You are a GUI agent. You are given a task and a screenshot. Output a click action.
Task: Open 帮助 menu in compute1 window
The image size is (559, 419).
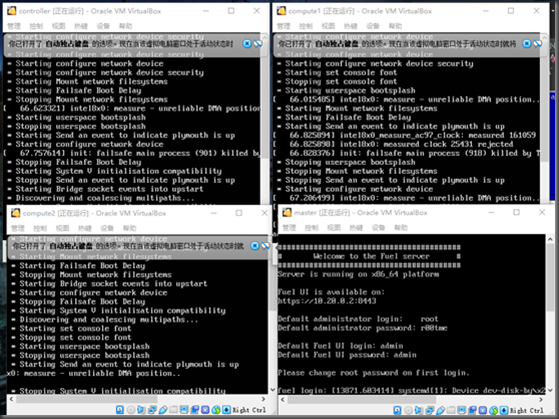pos(395,26)
